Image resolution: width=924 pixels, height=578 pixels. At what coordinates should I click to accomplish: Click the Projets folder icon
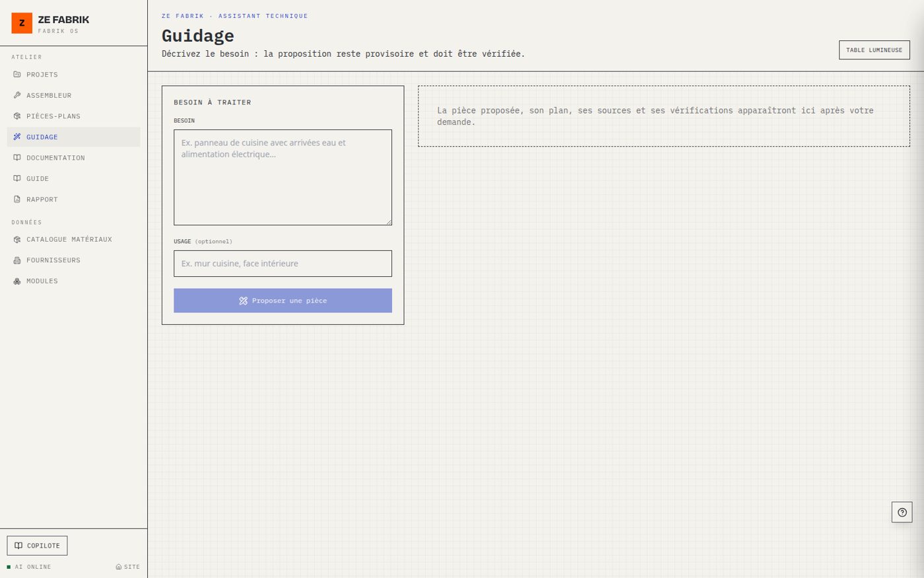17,75
